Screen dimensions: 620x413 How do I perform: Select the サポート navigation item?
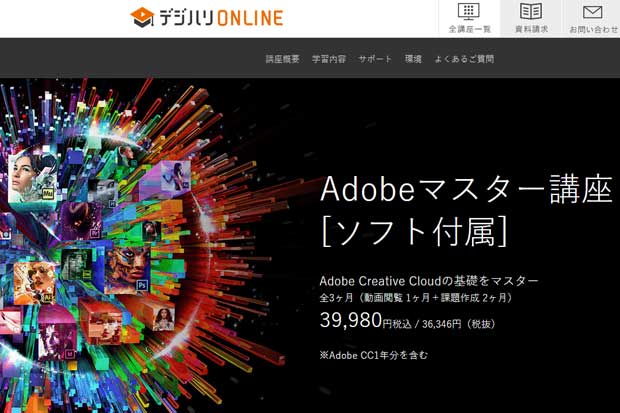coord(375,59)
